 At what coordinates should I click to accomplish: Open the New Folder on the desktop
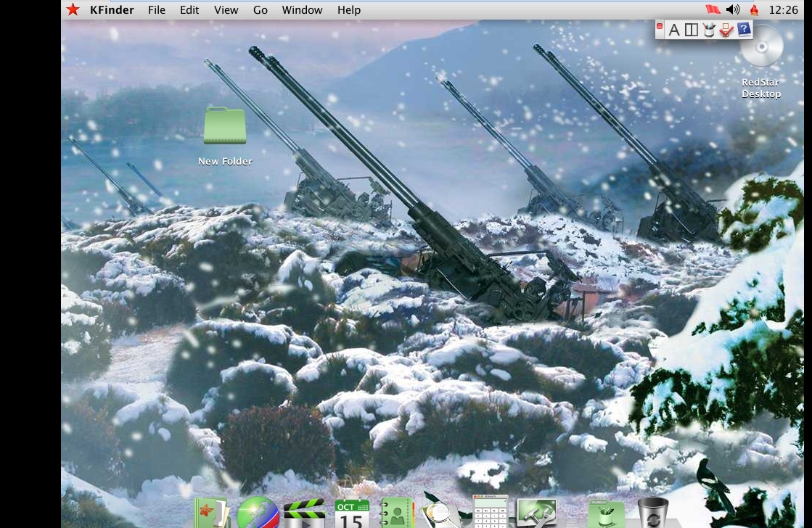pos(225,125)
